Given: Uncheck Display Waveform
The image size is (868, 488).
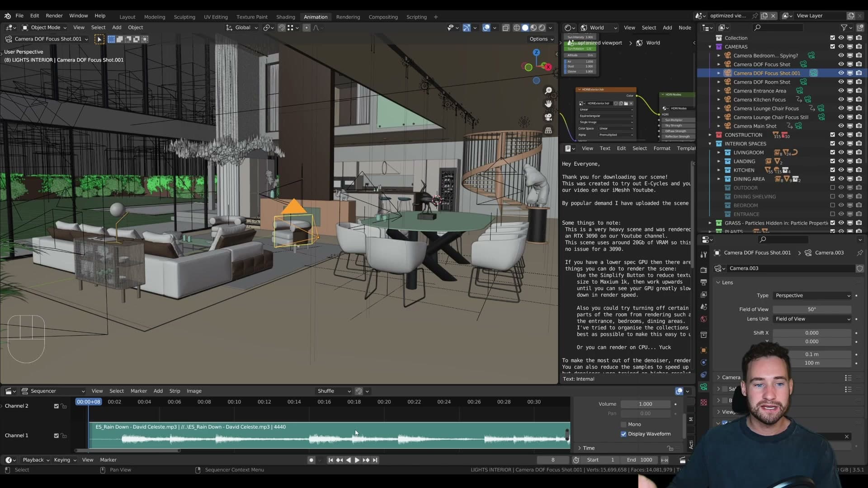Looking at the screenshot, I should coord(623,434).
